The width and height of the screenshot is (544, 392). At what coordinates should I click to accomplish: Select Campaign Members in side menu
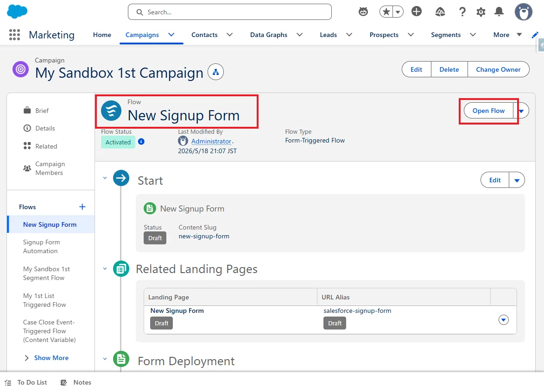tap(51, 168)
